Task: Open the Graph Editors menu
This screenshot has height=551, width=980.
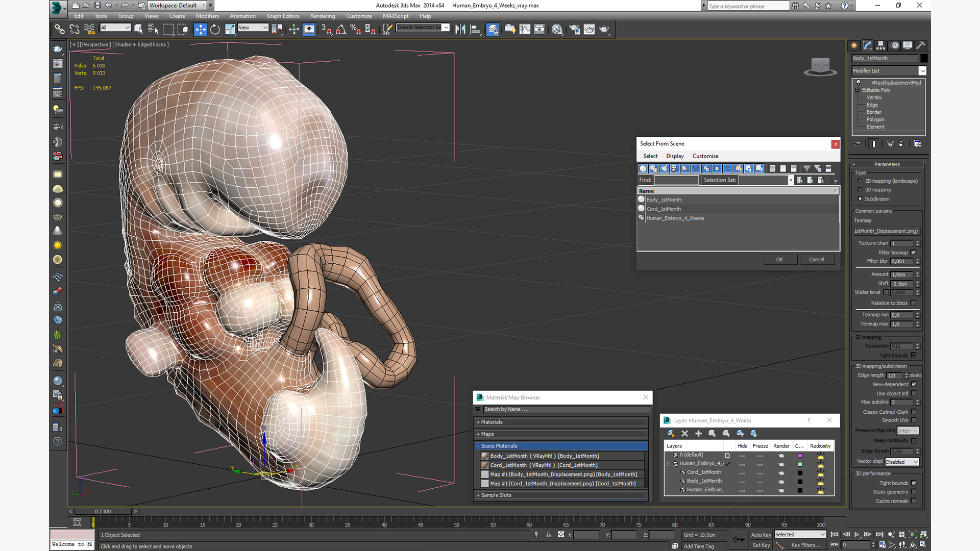Action: pyautogui.click(x=283, y=16)
